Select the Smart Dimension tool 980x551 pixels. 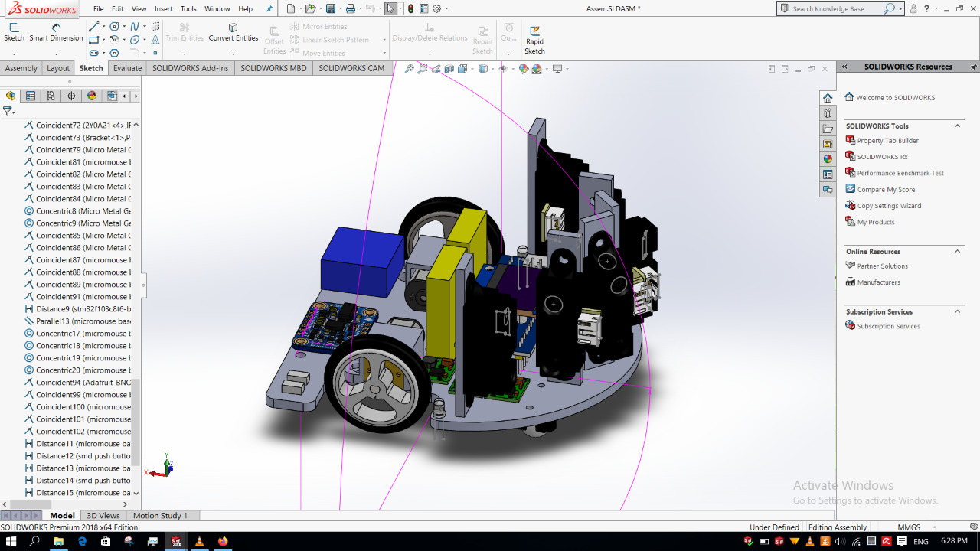click(56, 32)
